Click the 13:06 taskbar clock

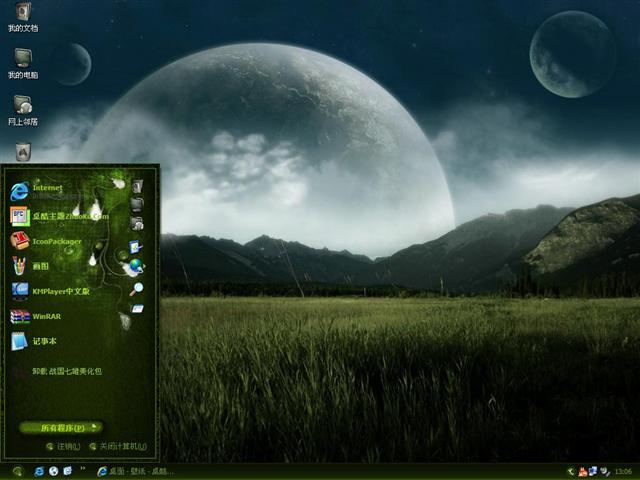pos(624,472)
